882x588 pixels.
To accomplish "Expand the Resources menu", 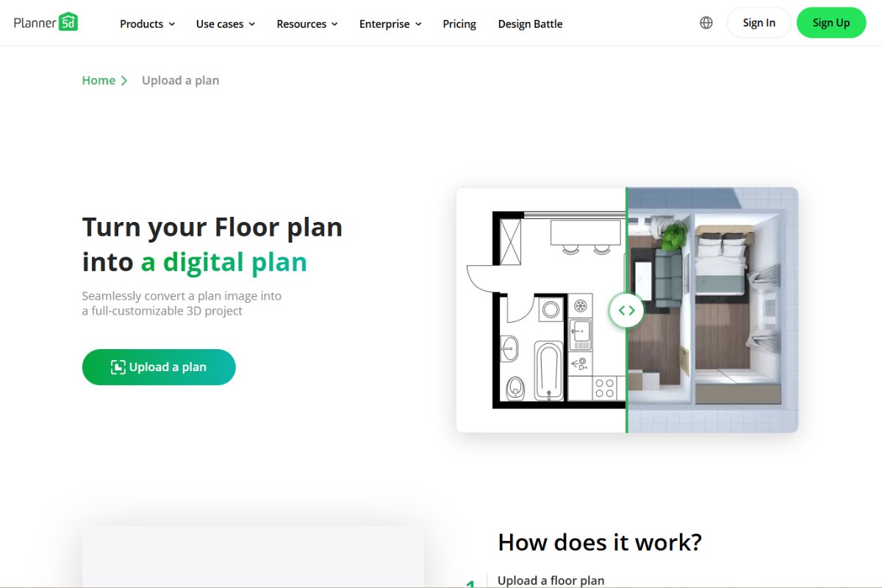I will pos(306,24).
